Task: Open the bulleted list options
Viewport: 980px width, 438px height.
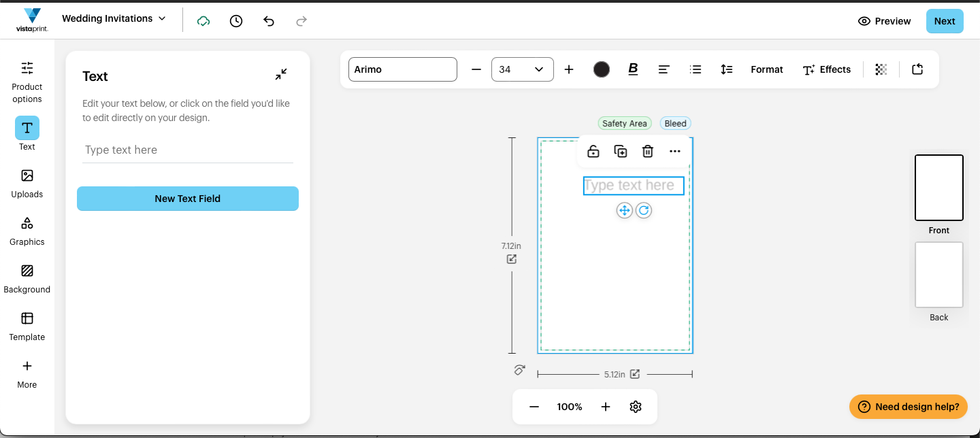Action: (x=696, y=69)
